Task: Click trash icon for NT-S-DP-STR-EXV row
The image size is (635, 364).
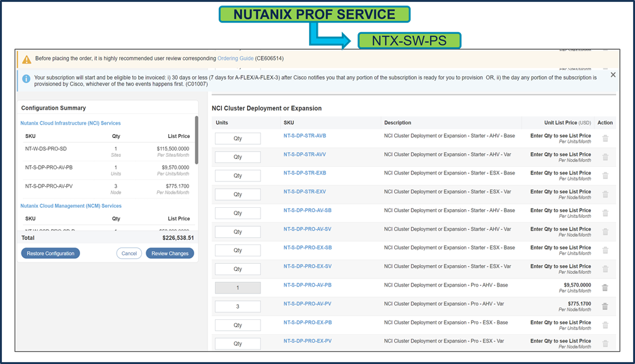Action: pyautogui.click(x=605, y=194)
